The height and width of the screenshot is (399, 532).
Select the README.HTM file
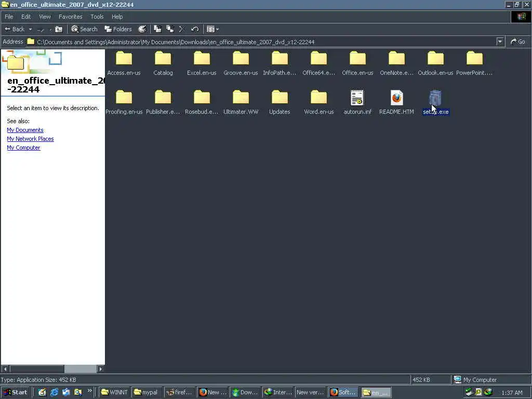click(x=396, y=102)
